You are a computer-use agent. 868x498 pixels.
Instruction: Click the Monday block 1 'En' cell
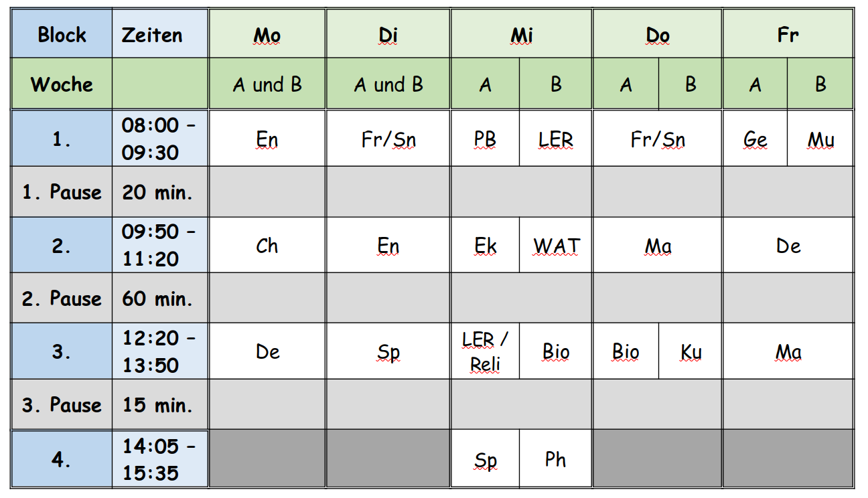pos(267,139)
